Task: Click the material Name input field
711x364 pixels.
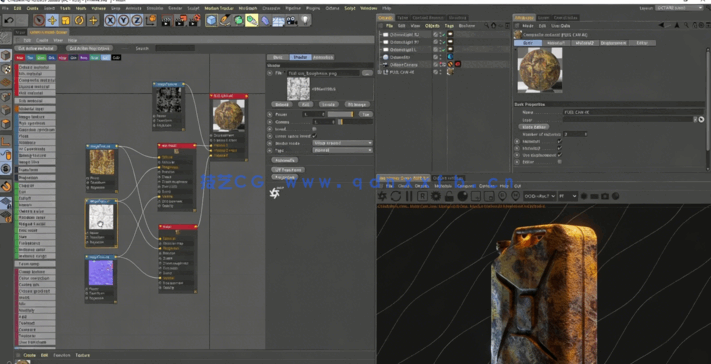Action: [x=633, y=112]
